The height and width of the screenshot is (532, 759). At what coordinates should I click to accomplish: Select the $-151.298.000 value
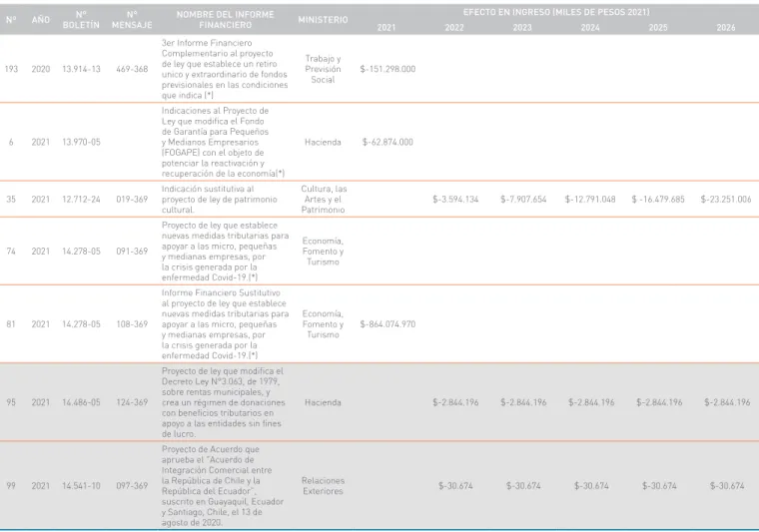click(387, 69)
